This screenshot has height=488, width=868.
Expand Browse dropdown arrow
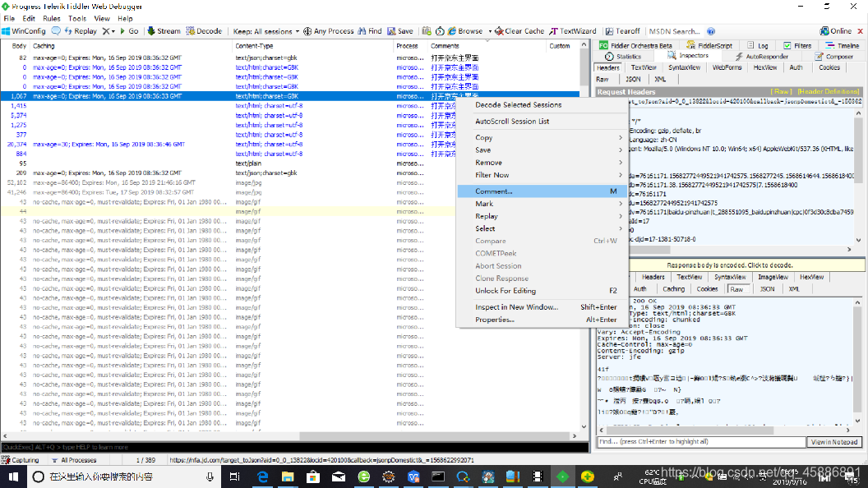click(x=490, y=31)
